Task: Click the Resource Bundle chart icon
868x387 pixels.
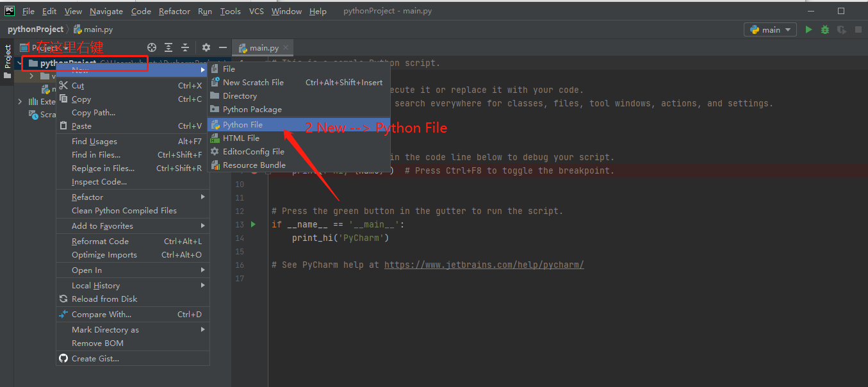Action: 215,165
